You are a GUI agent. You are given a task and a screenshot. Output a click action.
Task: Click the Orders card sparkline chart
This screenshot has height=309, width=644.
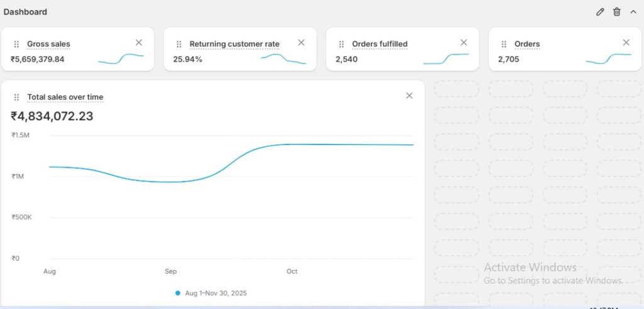[608, 58]
